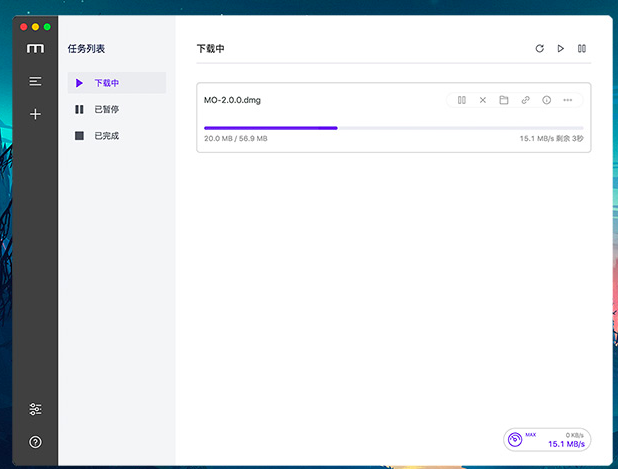Pause the MO-2.0.0.dmg download
This screenshot has height=469, width=618.
pyautogui.click(x=462, y=100)
